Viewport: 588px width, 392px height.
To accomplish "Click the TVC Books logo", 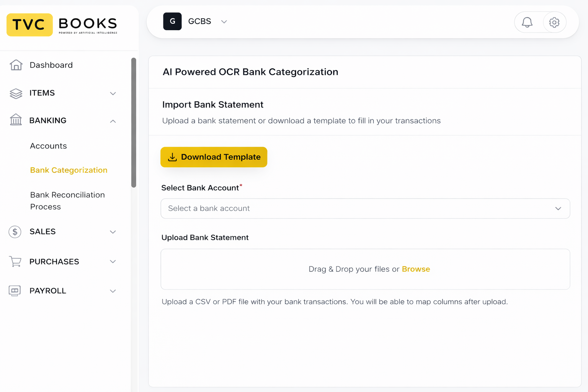I will point(62,25).
